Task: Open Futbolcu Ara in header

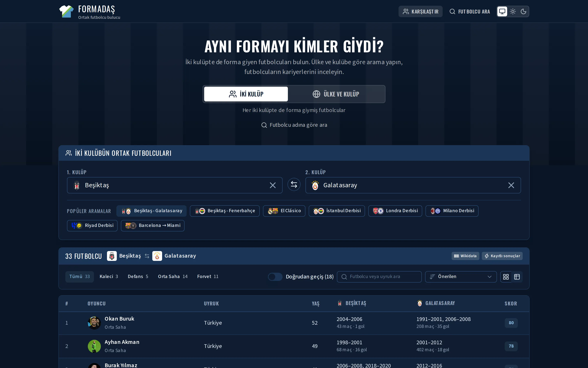Action: click(469, 11)
